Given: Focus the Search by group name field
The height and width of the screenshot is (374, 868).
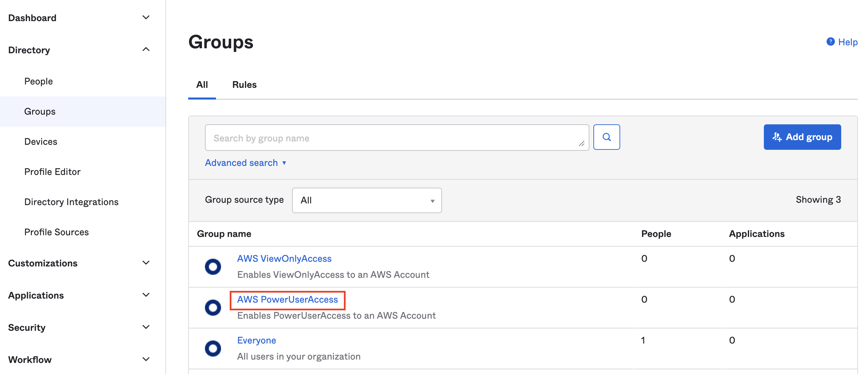Looking at the screenshot, I should (x=396, y=138).
